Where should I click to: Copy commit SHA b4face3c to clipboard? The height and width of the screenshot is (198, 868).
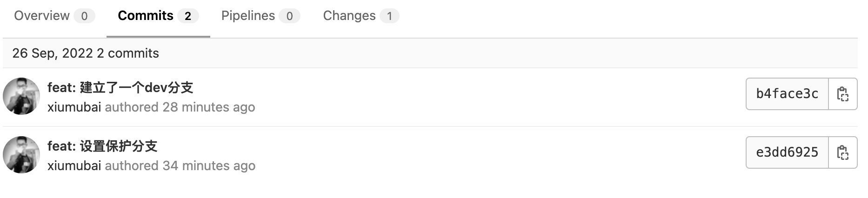click(842, 94)
